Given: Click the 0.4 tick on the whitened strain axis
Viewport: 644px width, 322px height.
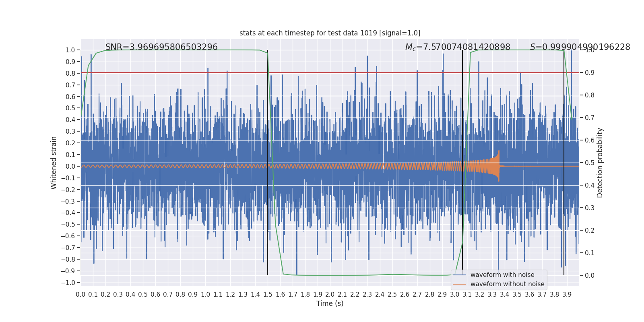Looking at the screenshot, I should pos(70,120).
